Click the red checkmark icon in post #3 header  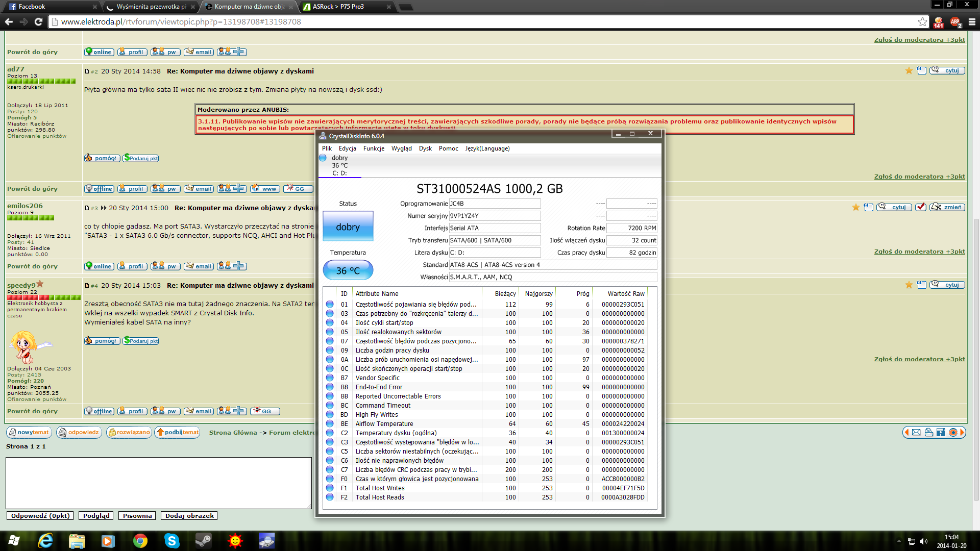click(920, 207)
